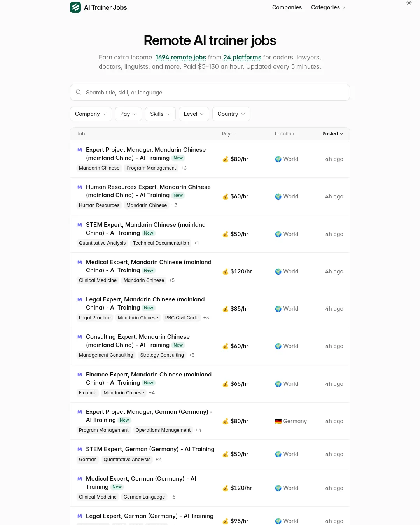The width and height of the screenshot is (420, 525).
Task: Toggle the light/dark theme sun icon
Action: [x=409, y=3]
